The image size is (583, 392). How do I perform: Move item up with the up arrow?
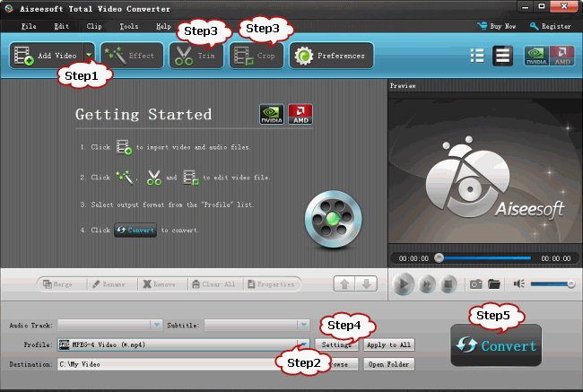point(344,284)
